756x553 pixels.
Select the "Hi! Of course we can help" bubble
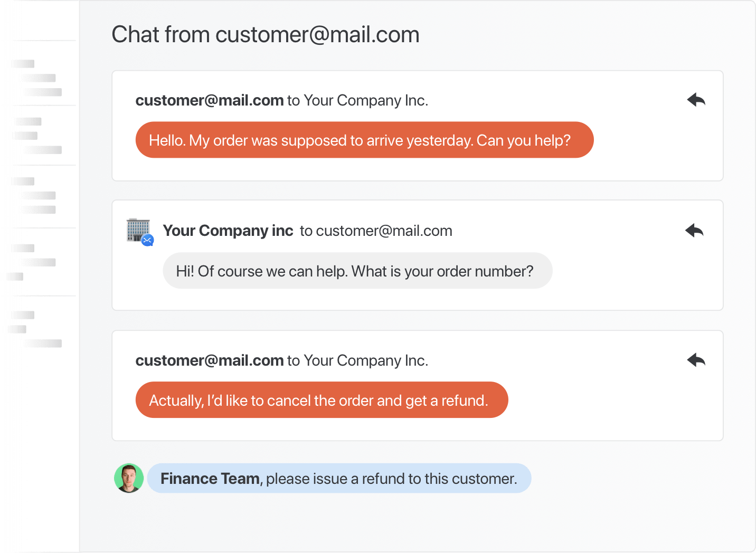(x=357, y=271)
